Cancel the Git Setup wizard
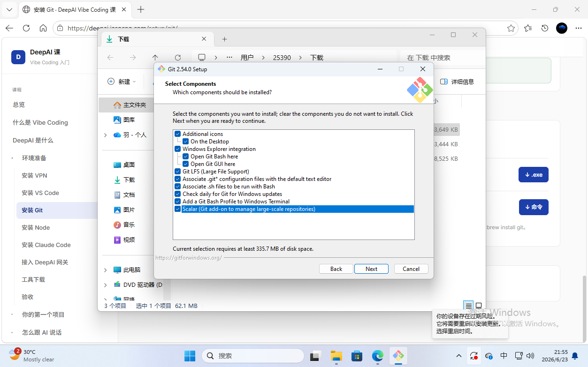The height and width of the screenshot is (367, 588). click(411, 269)
